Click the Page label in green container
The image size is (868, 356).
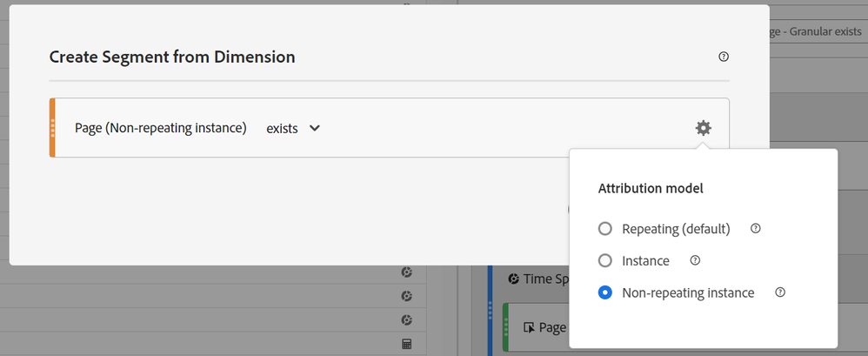552,328
